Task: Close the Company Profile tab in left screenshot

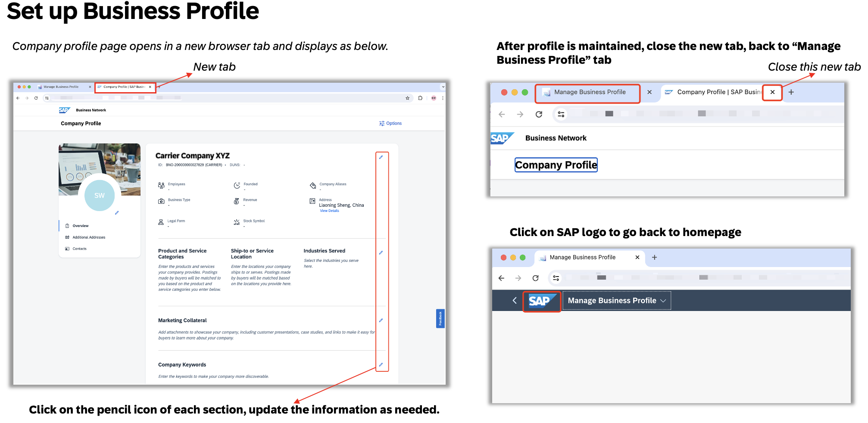Action: 150,87
